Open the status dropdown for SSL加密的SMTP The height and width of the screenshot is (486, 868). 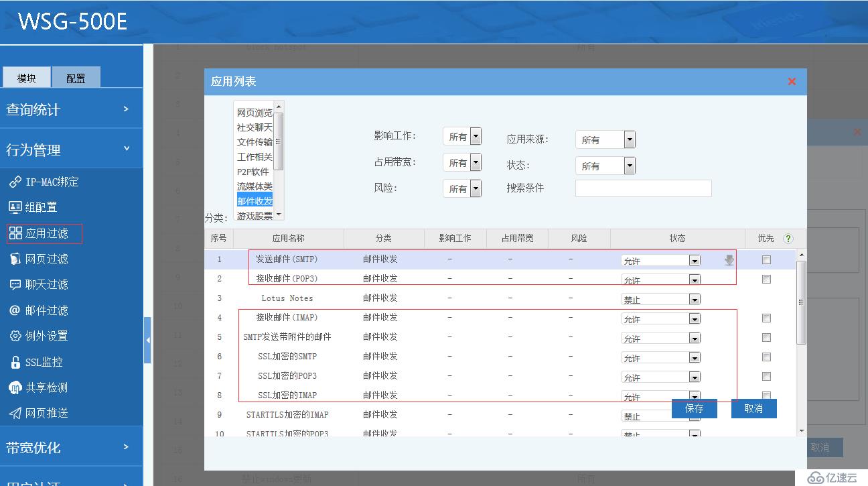[661, 358]
